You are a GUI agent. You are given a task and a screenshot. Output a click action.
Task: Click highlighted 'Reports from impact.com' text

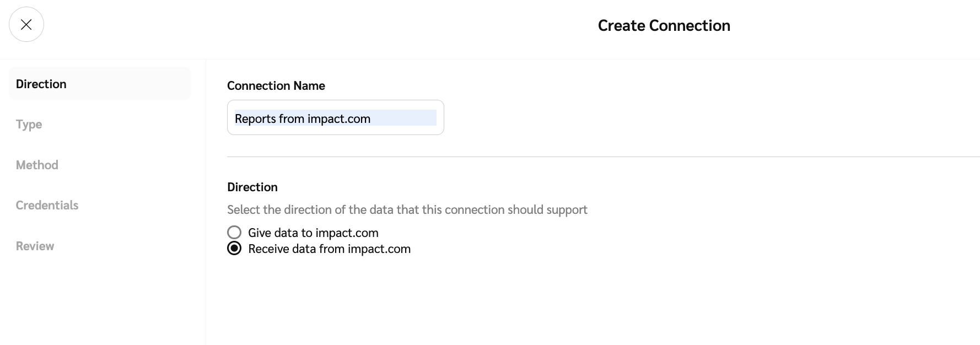click(303, 119)
